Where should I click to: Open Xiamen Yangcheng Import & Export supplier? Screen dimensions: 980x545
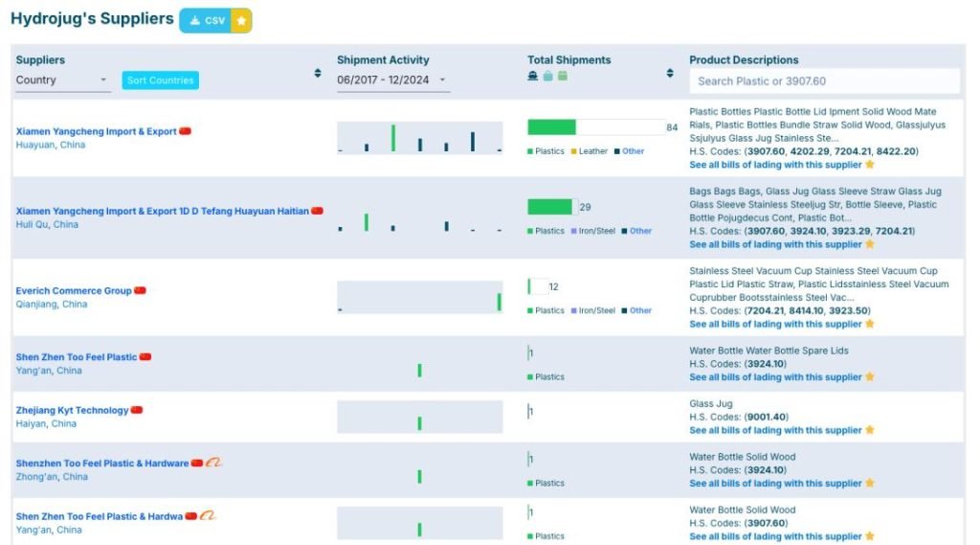[97, 131]
